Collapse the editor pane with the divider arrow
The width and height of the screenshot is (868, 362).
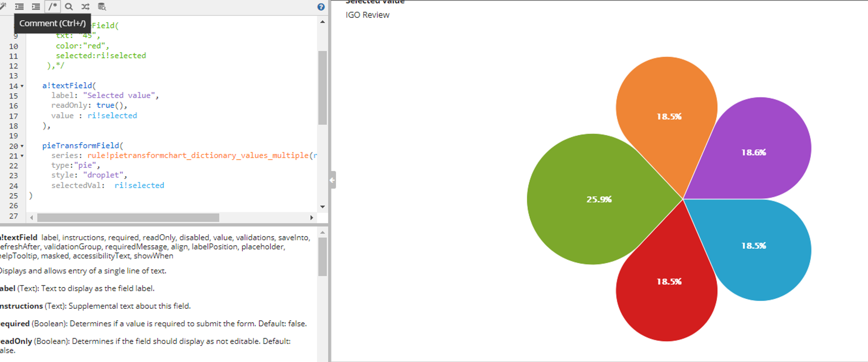[x=332, y=180]
